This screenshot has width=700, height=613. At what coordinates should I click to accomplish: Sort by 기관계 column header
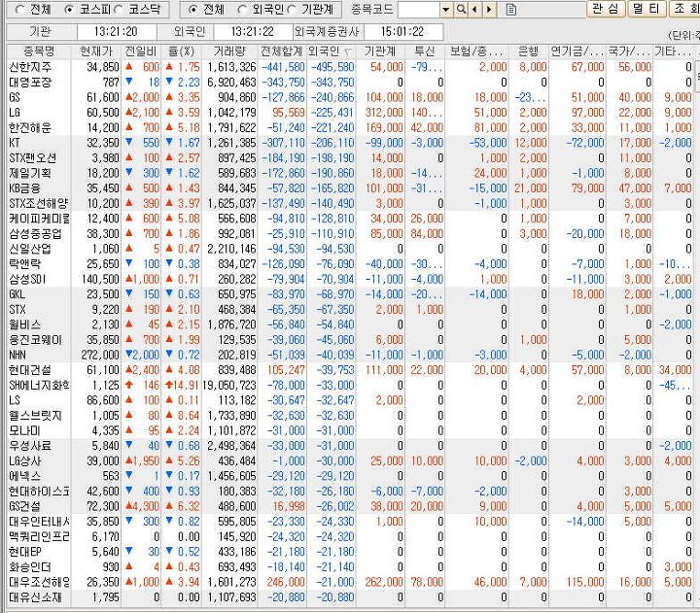(380, 51)
